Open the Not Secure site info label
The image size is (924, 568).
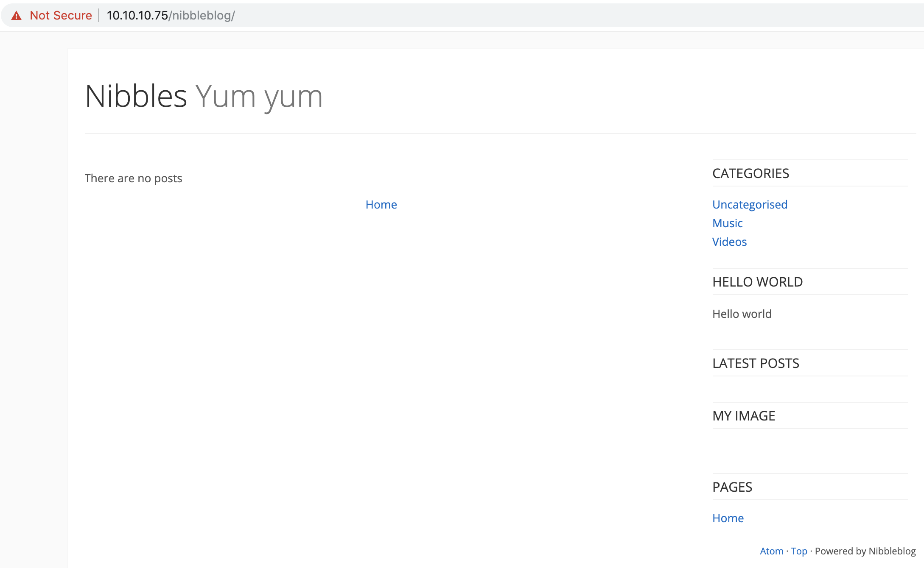[61, 16]
